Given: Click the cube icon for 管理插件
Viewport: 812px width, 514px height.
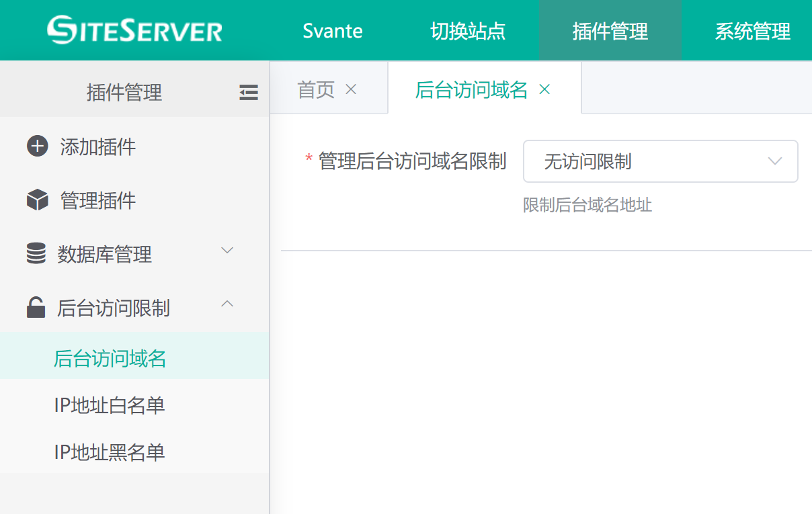Looking at the screenshot, I should coord(37,200).
